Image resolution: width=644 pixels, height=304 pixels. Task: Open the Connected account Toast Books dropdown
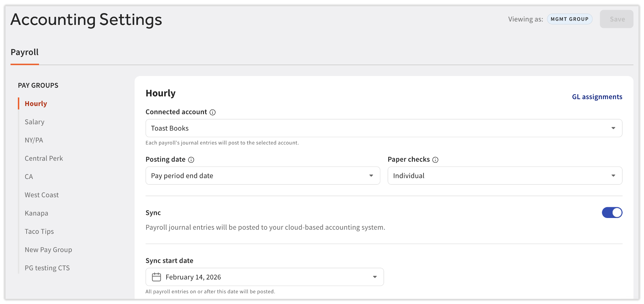384,128
